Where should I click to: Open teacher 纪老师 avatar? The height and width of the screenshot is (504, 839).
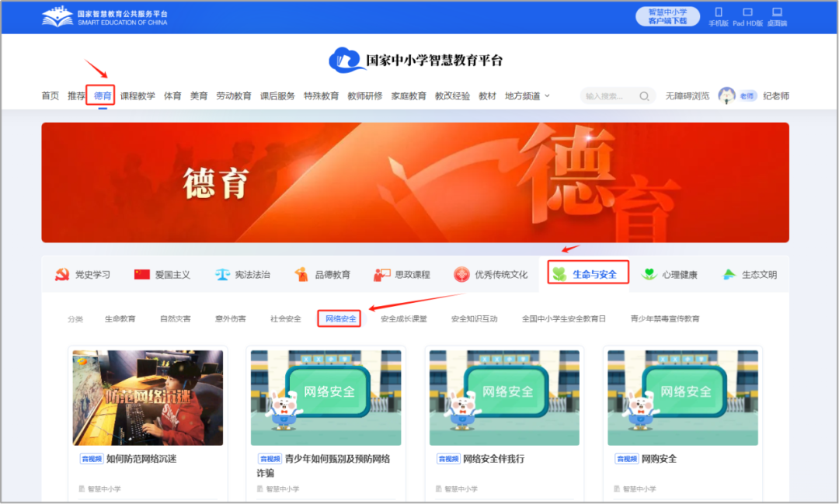(x=726, y=96)
